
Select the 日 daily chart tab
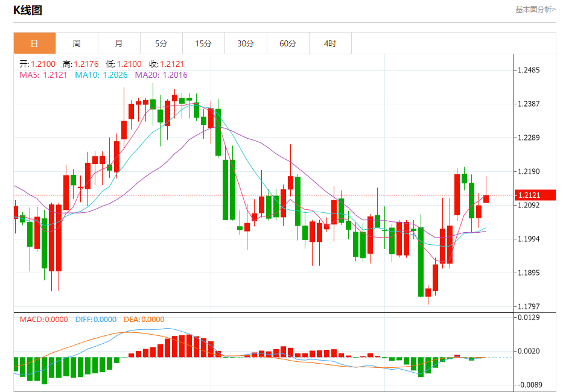pyautogui.click(x=35, y=43)
